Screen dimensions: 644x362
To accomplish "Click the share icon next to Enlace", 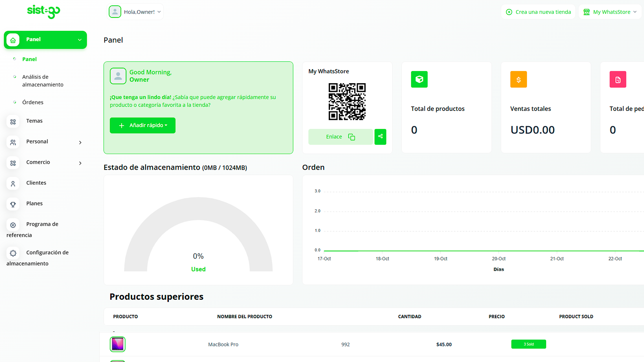I will click(x=380, y=137).
